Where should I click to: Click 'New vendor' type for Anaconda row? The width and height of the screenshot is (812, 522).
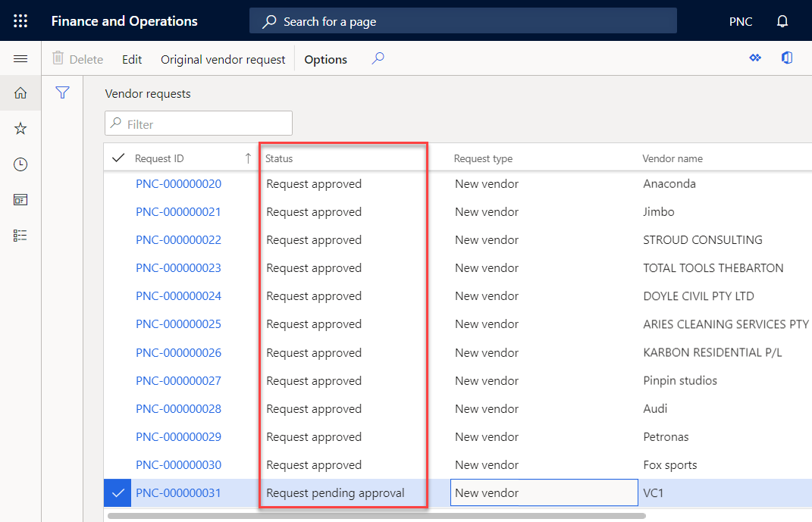tap(487, 183)
